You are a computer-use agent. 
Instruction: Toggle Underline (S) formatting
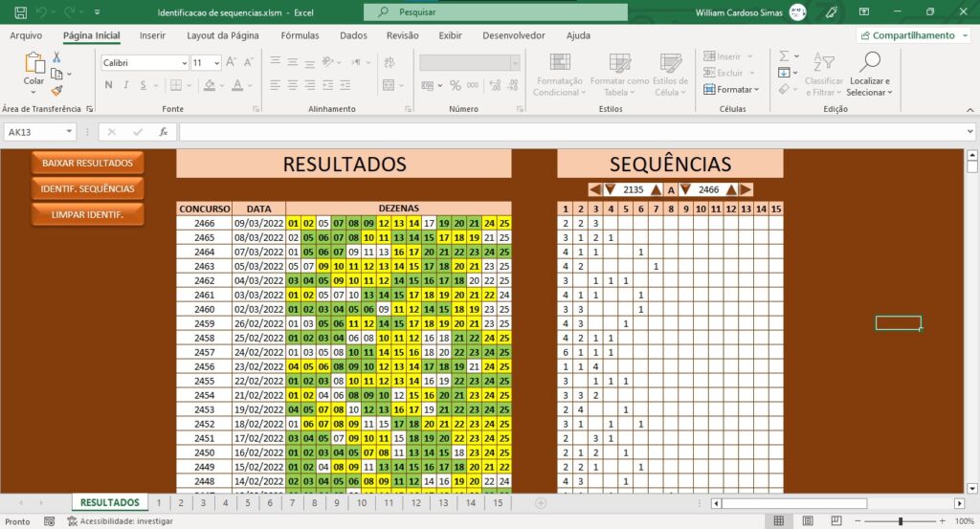tap(144, 85)
